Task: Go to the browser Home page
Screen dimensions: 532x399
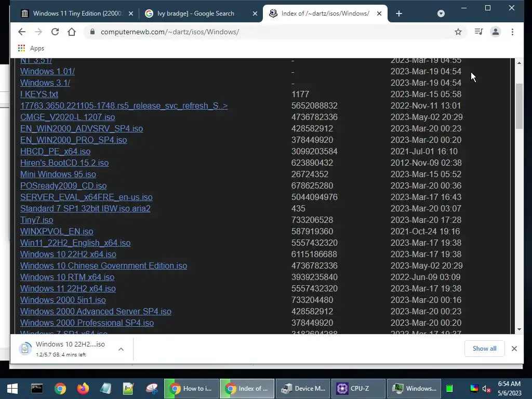Action: (72, 32)
